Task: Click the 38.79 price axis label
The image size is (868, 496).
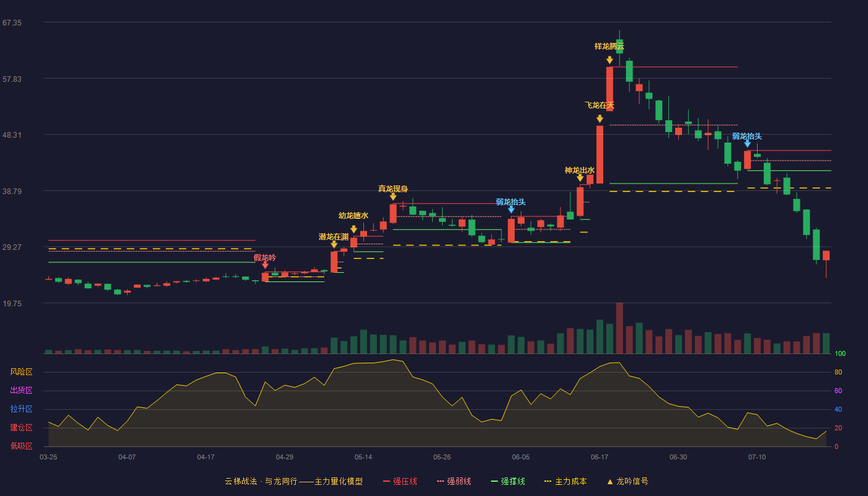Action: (12, 192)
